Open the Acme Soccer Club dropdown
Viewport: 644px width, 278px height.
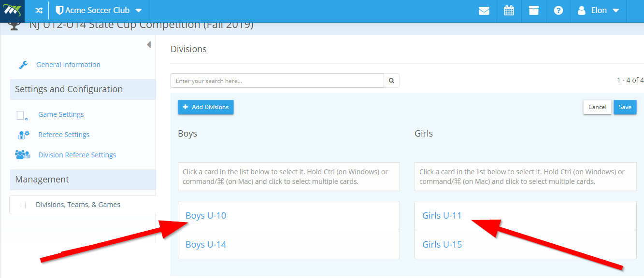coord(99,11)
